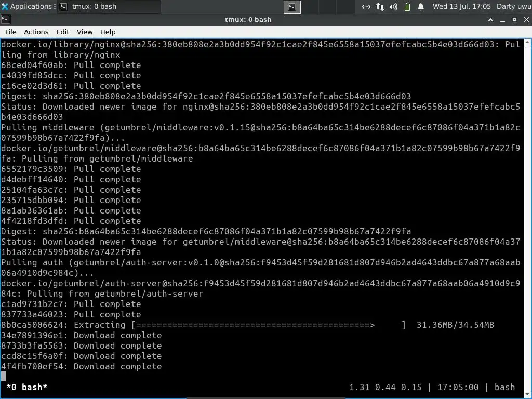Image resolution: width=532 pixels, height=399 pixels.
Task: Click the Extracting progress bar for 8b0ca5006624
Action: 269,325
